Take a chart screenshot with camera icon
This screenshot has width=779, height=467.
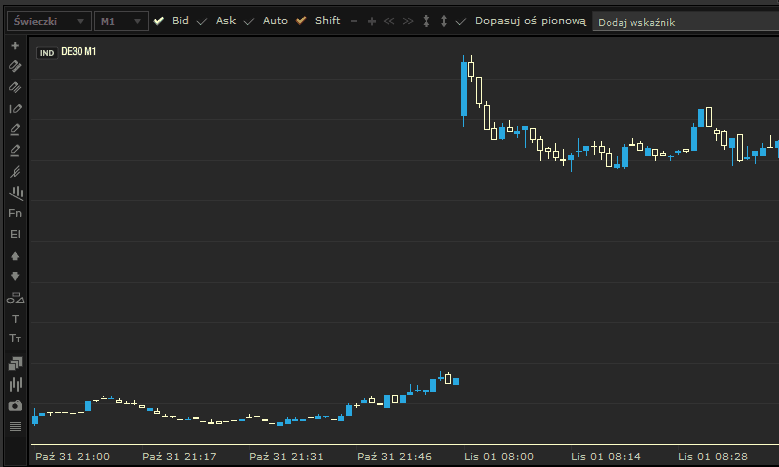click(x=15, y=406)
